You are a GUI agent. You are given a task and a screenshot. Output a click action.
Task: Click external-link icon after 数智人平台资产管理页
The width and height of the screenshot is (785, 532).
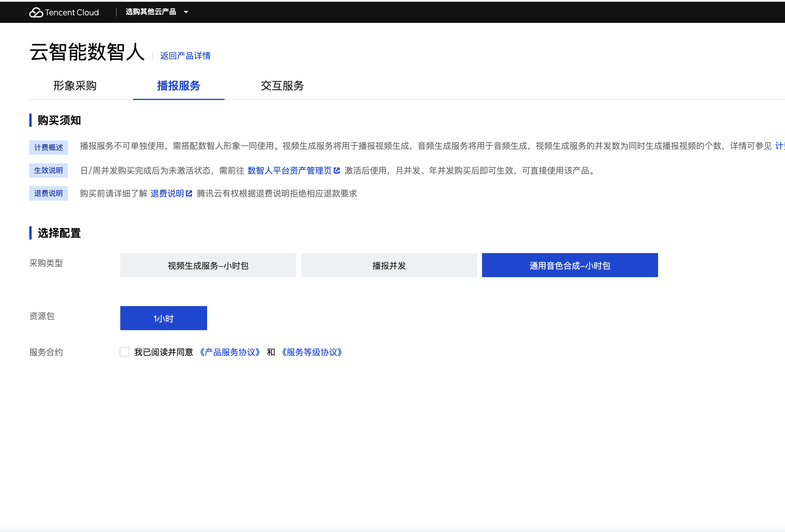point(337,171)
